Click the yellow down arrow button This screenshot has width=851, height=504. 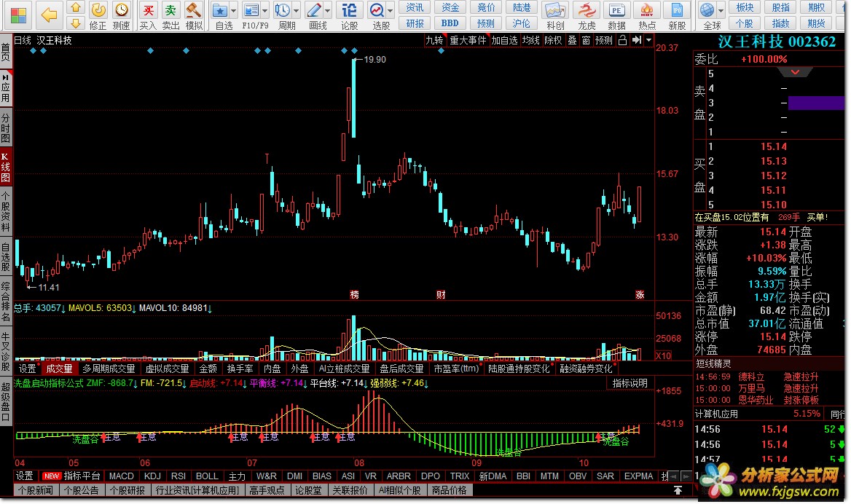tap(76, 23)
